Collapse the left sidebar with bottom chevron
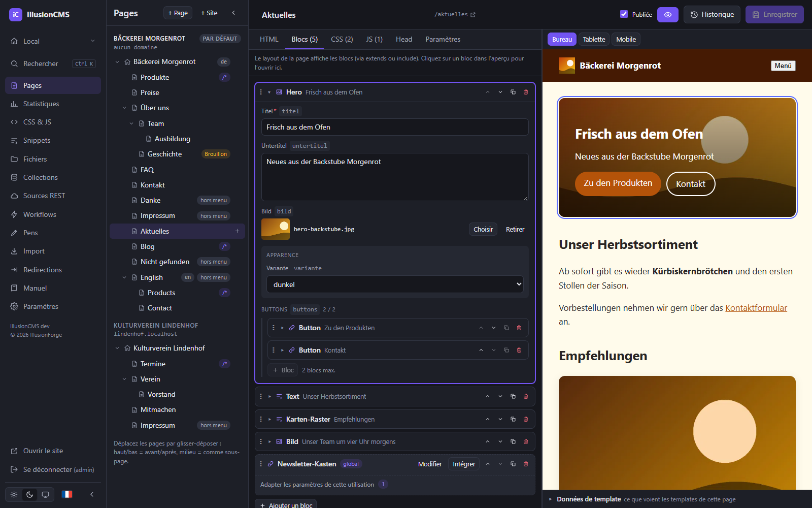Image resolution: width=812 pixels, height=508 pixels. tap(92, 494)
